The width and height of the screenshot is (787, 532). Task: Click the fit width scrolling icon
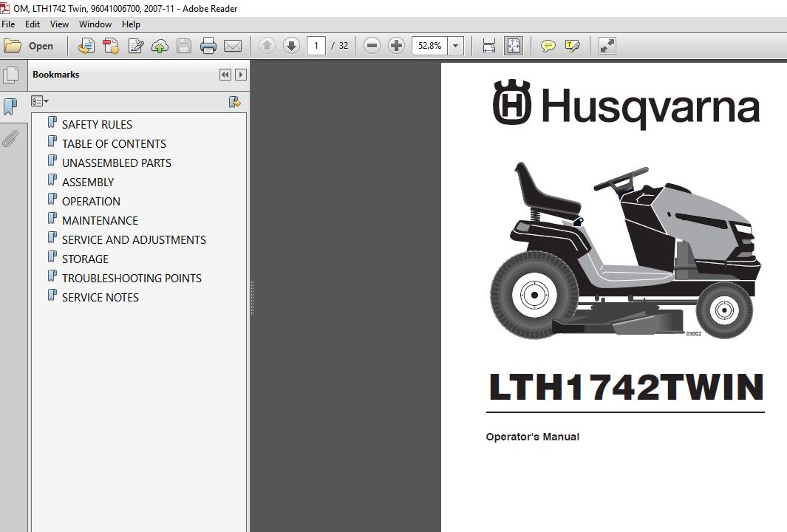click(x=489, y=46)
